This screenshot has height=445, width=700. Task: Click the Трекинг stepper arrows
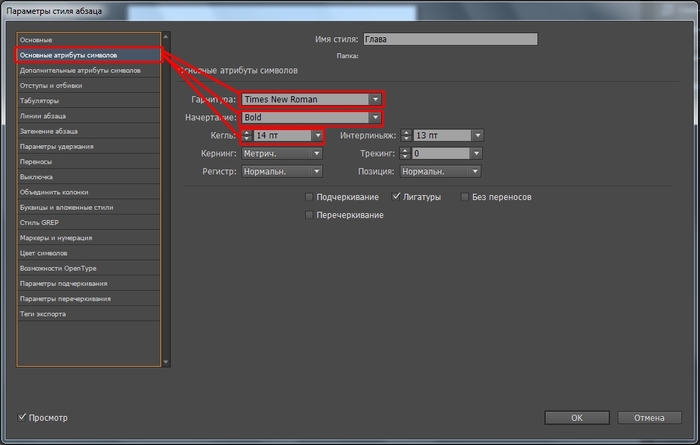coord(405,153)
